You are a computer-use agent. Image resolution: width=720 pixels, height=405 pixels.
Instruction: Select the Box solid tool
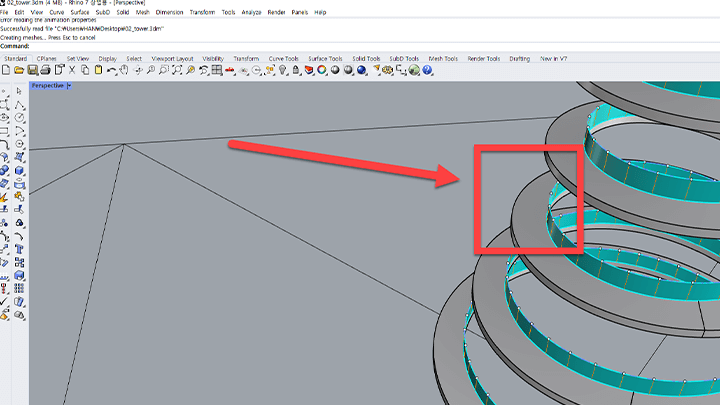pos(19,170)
